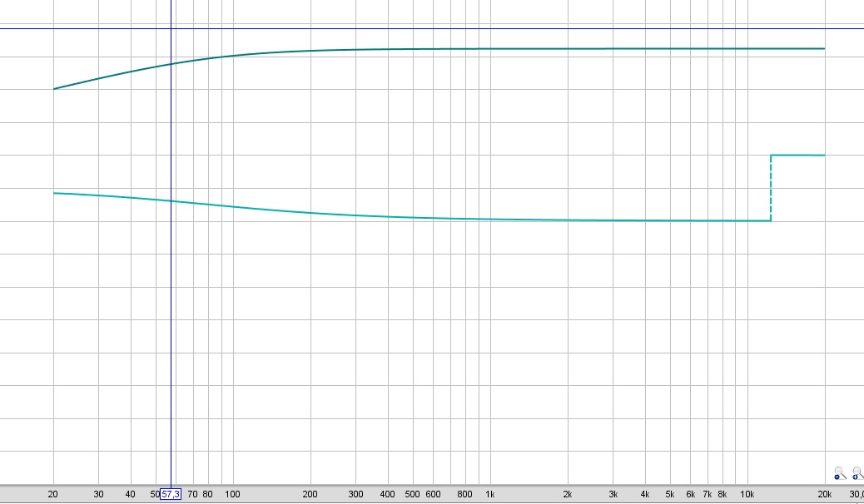Click the 10k label on frequency axis
Screen dimensions: 864x504
pyautogui.click(x=747, y=494)
